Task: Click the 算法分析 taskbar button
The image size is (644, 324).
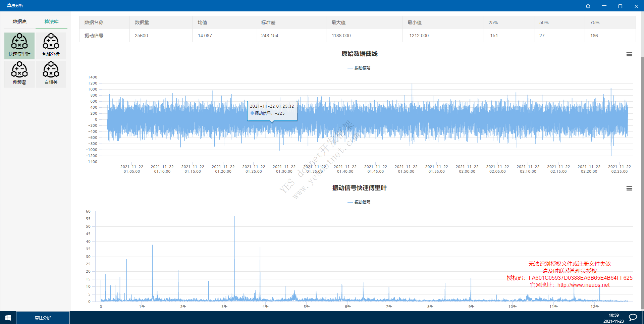Action: 43,318
